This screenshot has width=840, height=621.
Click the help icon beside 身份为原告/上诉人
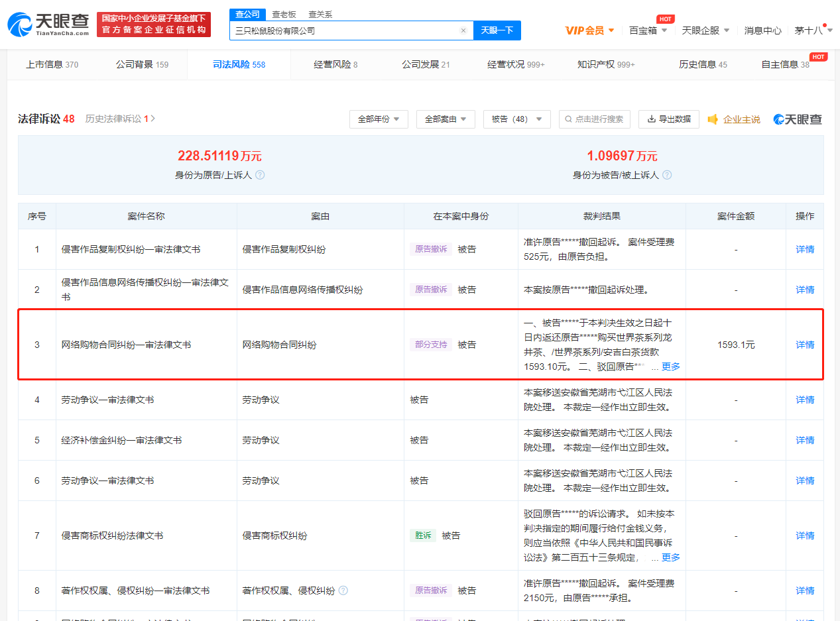coord(260,175)
